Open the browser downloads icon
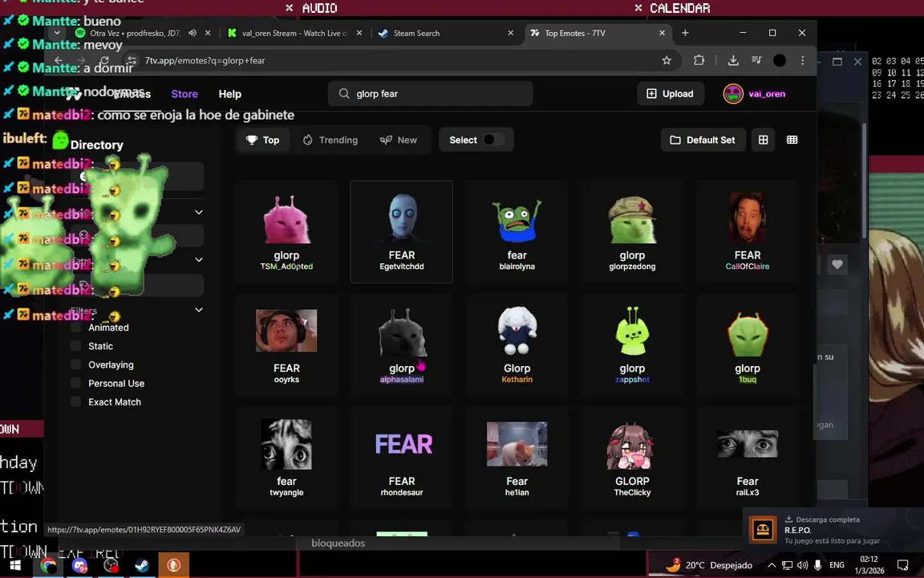This screenshot has height=578, width=924. coord(733,60)
